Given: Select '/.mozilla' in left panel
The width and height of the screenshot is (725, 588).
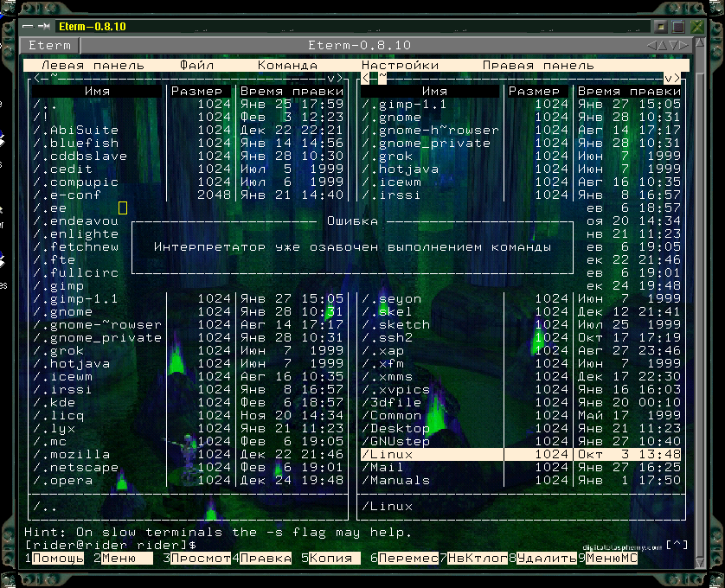Looking at the screenshot, I should (x=189, y=455).
